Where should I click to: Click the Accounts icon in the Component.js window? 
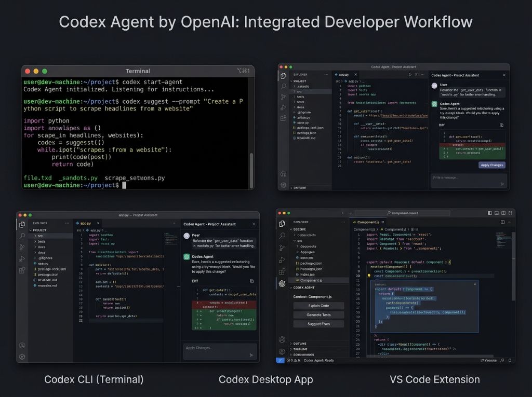(282, 339)
